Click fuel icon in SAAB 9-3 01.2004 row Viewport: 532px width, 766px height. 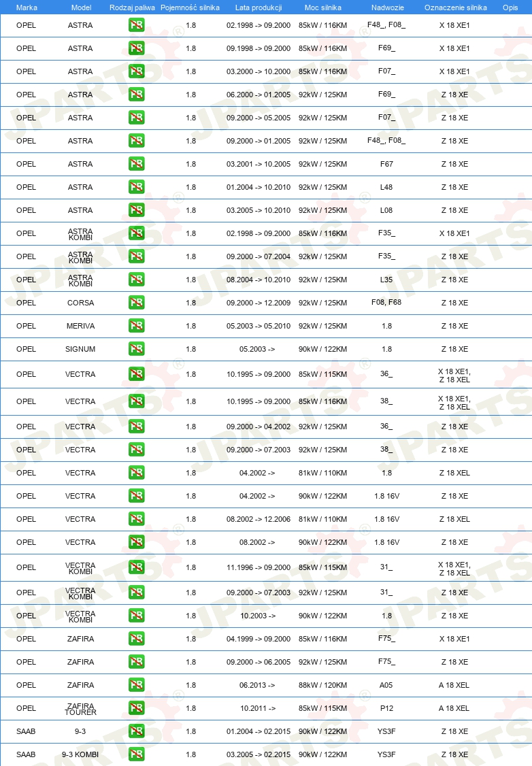(136, 731)
